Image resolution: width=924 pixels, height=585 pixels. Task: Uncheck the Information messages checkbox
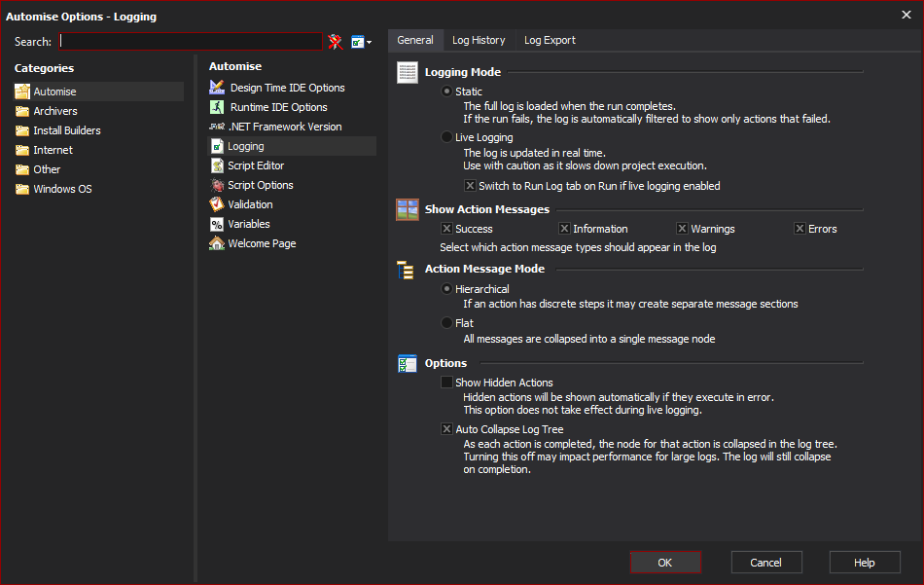pos(564,228)
